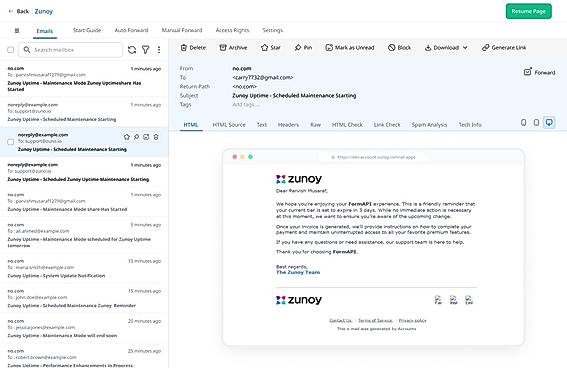Viewport: 567px width, 368px height.
Task: Open the Spam Analysis tab
Action: tap(429, 125)
